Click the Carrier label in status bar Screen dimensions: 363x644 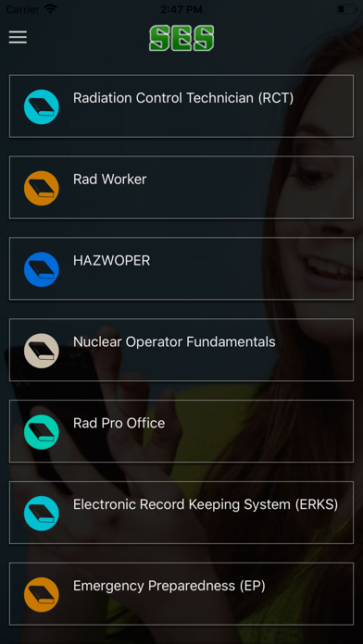pyautogui.click(x=23, y=9)
